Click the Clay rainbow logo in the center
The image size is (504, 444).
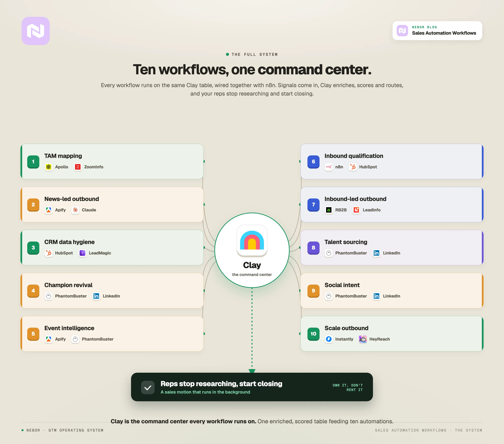tap(252, 241)
